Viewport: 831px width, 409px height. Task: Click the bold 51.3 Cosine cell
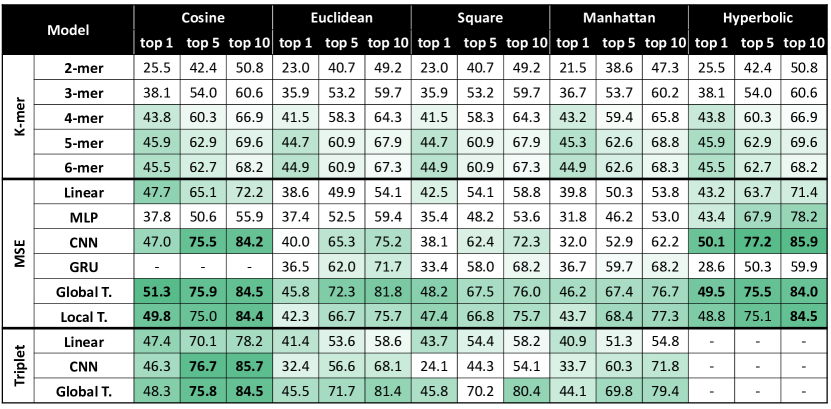coord(157,292)
